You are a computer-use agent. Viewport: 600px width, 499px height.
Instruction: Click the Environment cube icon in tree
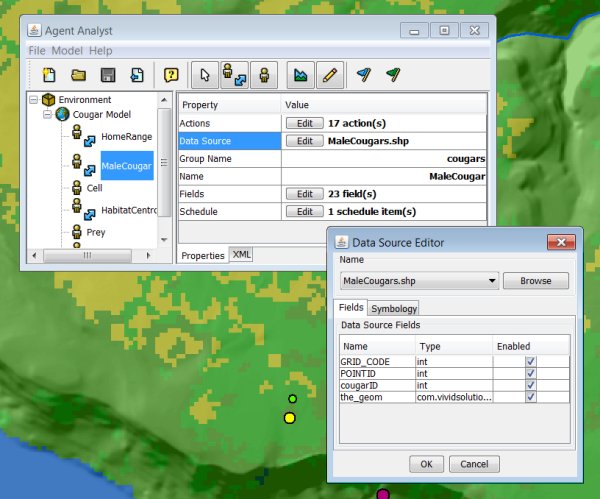click(x=49, y=100)
